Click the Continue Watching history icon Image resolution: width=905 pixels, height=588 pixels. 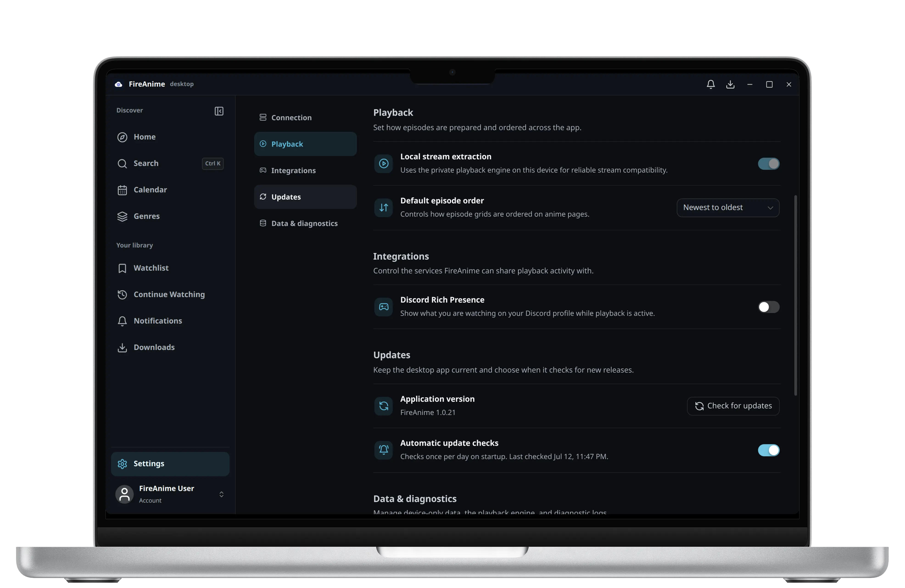point(122,294)
